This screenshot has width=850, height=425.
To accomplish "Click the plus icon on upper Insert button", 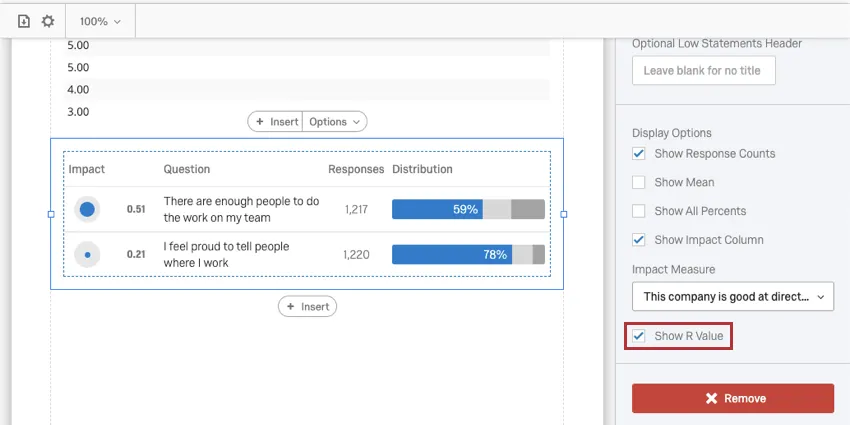I will 260,122.
